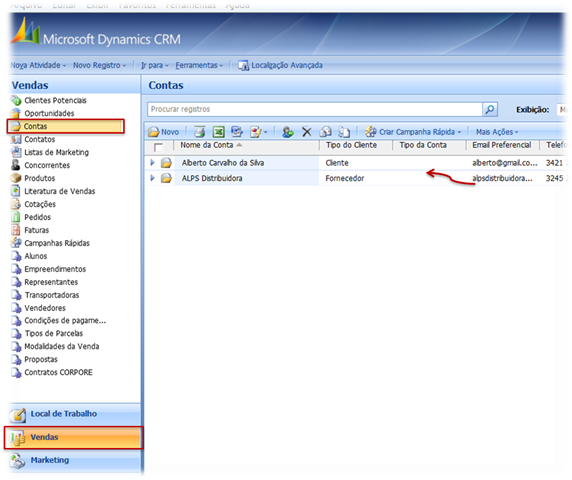The height and width of the screenshot is (480, 572).
Task: Open the Nova Atividade dropdown
Action: (x=38, y=65)
